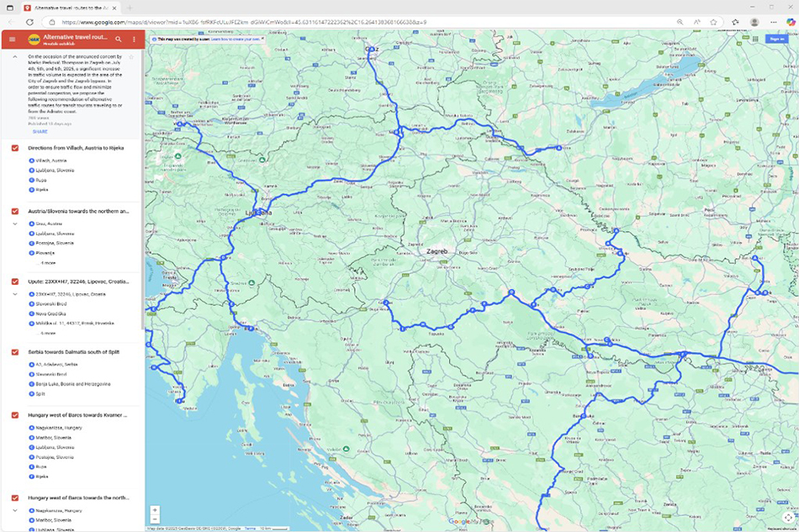Add this page to favorites

pos(713,22)
